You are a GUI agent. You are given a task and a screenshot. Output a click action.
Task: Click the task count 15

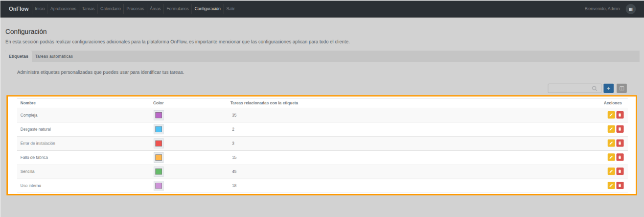click(234, 157)
